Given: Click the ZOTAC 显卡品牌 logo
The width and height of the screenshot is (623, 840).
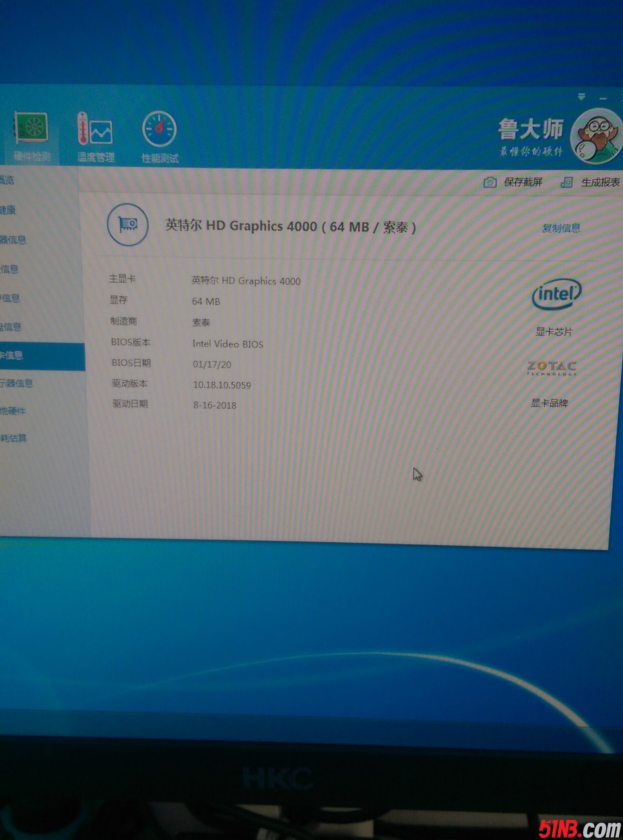Looking at the screenshot, I should [552, 367].
